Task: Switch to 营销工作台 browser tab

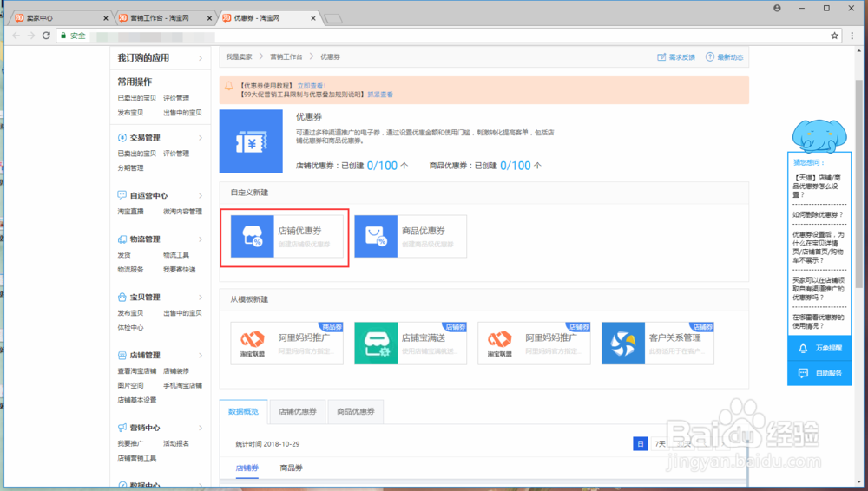Action: (x=164, y=17)
